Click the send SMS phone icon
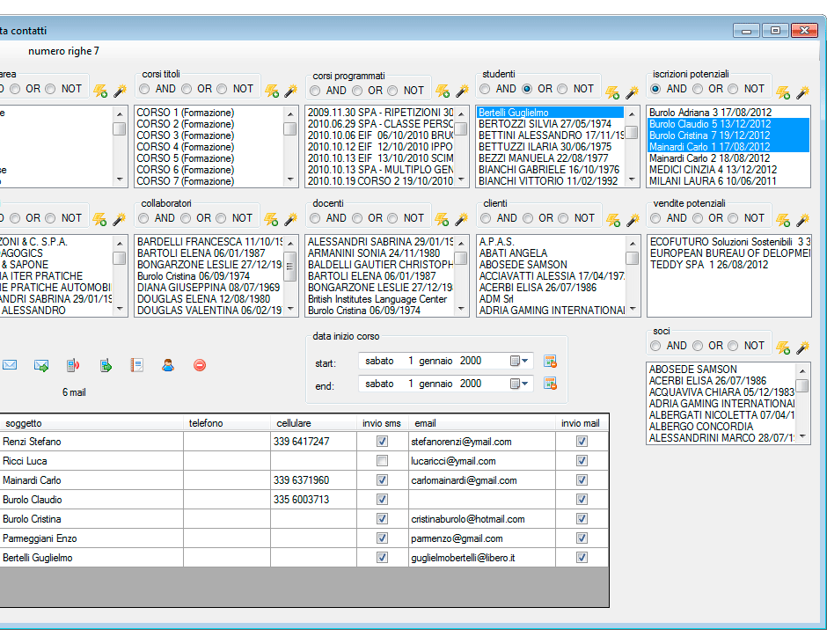 click(73, 365)
